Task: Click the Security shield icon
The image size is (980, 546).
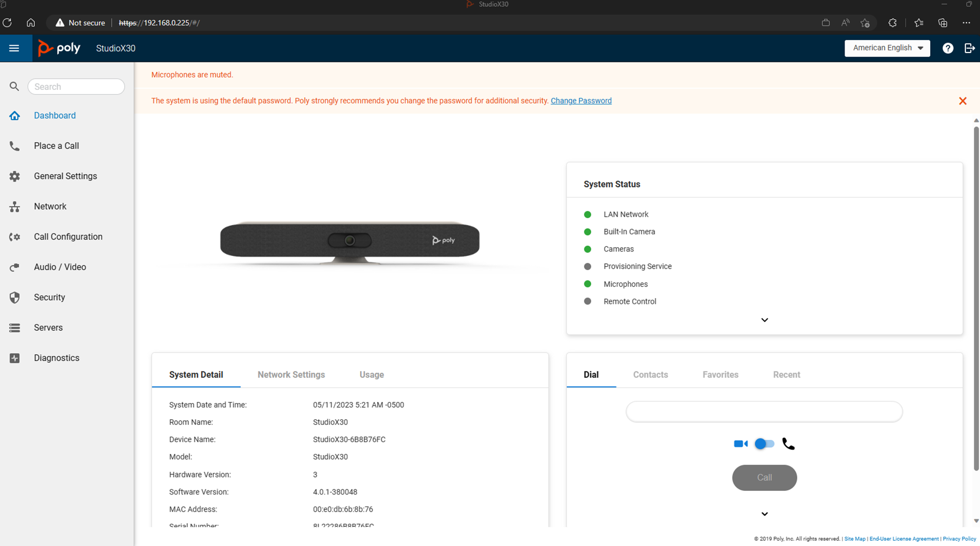Action: tap(15, 297)
